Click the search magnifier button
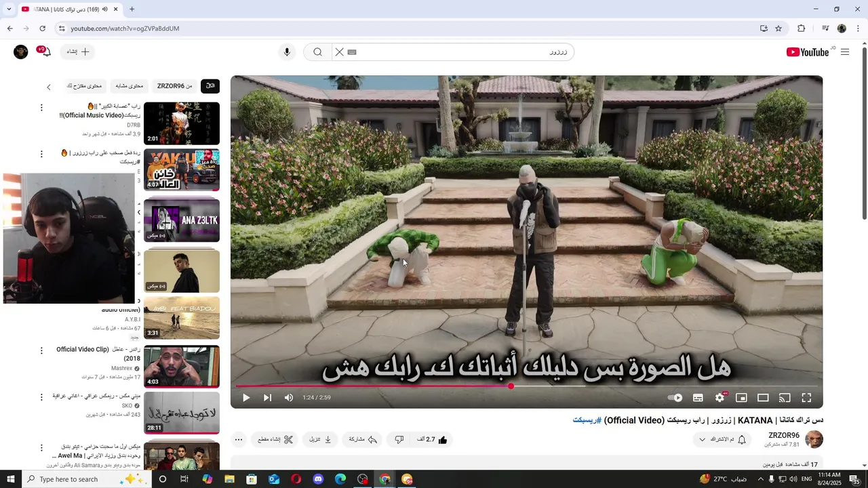Screen dimensions: 868x488 (317, 52)
